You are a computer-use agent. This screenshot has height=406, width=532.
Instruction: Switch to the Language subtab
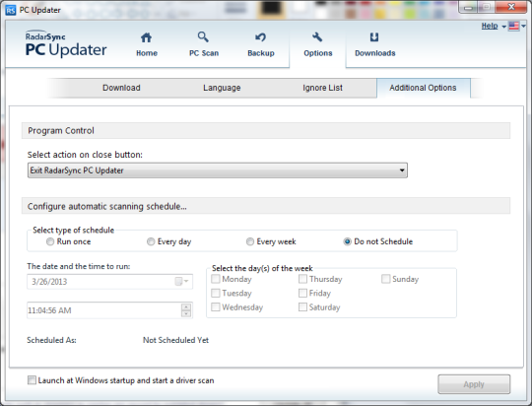pyautogui.click(x=222, y=88)
